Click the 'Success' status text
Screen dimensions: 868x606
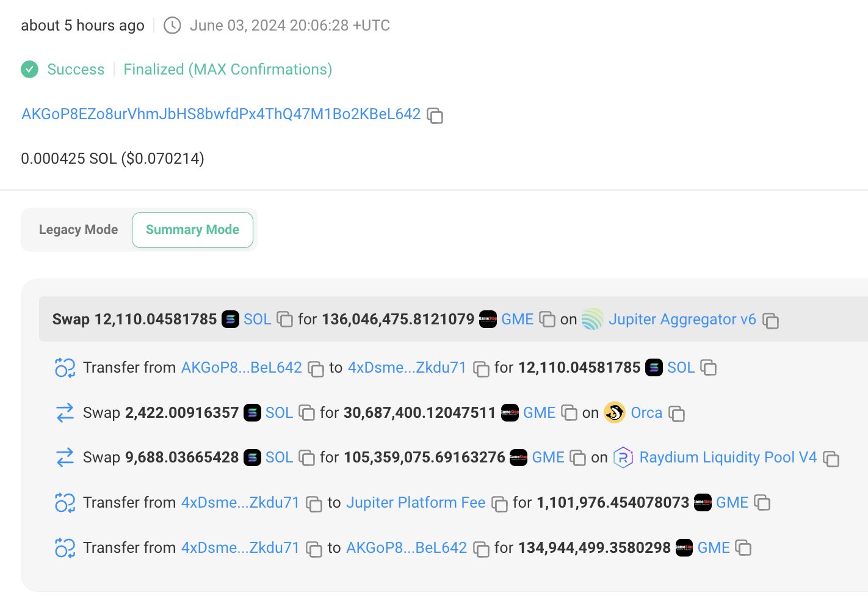[76, 70]
